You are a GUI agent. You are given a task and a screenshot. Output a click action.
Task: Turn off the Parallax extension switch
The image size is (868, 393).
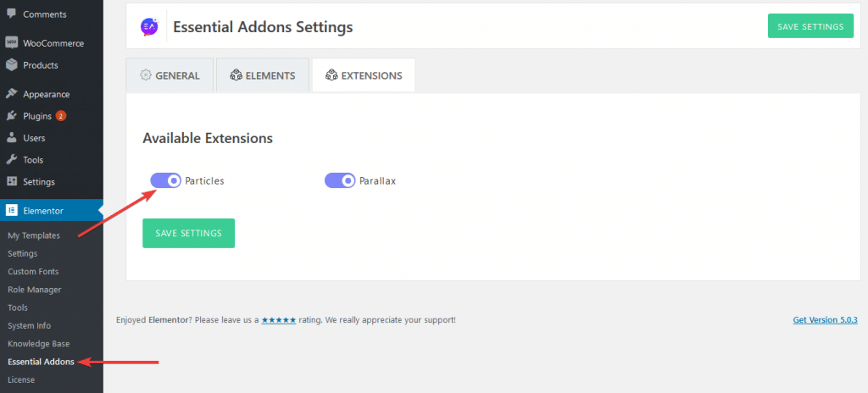tap(340, 180)
